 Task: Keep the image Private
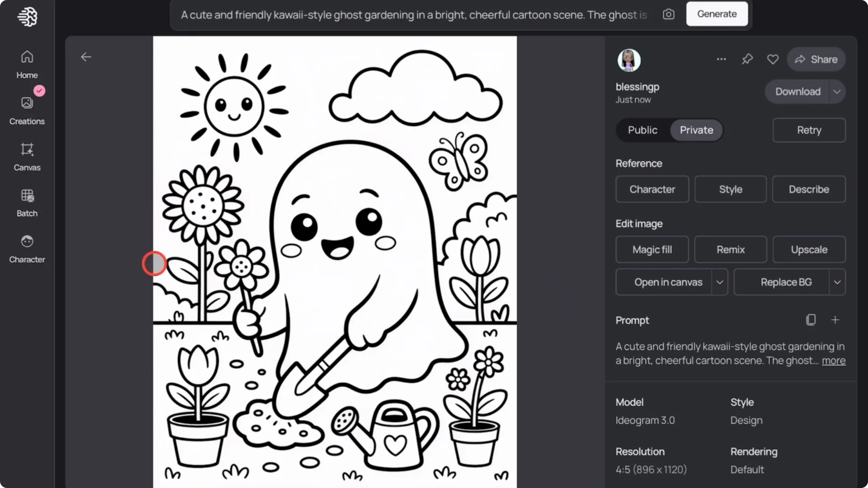pos(696,130)
